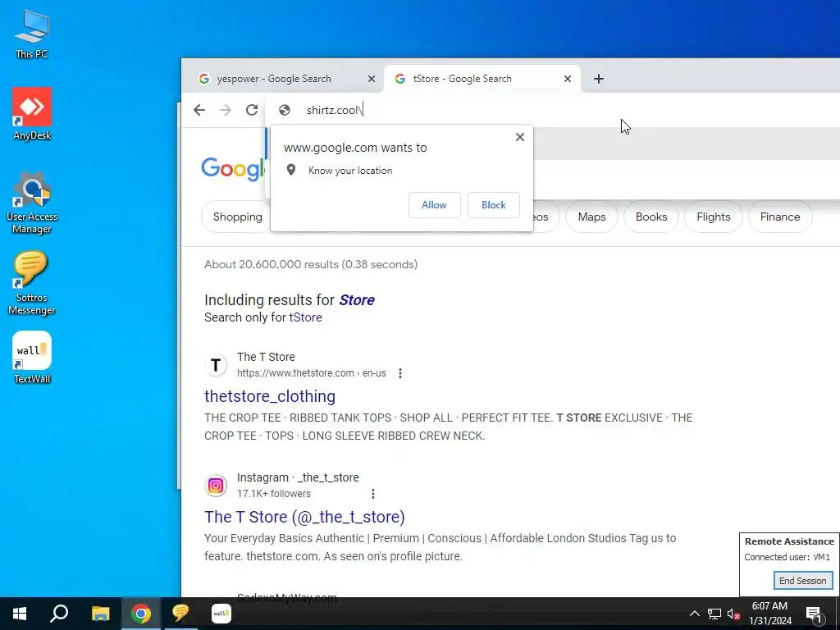This screenshot has height=630, width=840.
Task: Click The T Store favicon
Action: point(216,365)
